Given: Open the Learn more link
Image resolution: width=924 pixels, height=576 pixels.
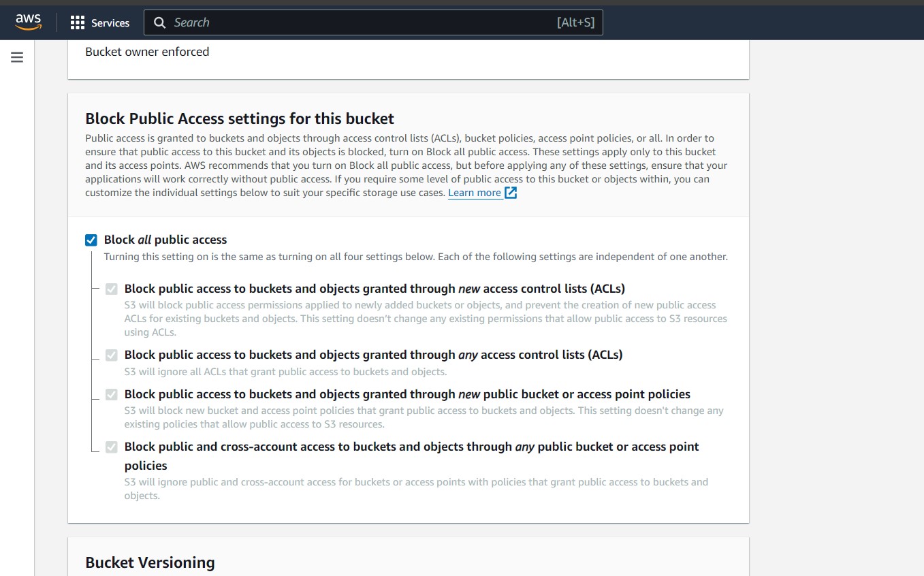Looking at the screenshot, I should pyautogui.click(x=475, y=193).
